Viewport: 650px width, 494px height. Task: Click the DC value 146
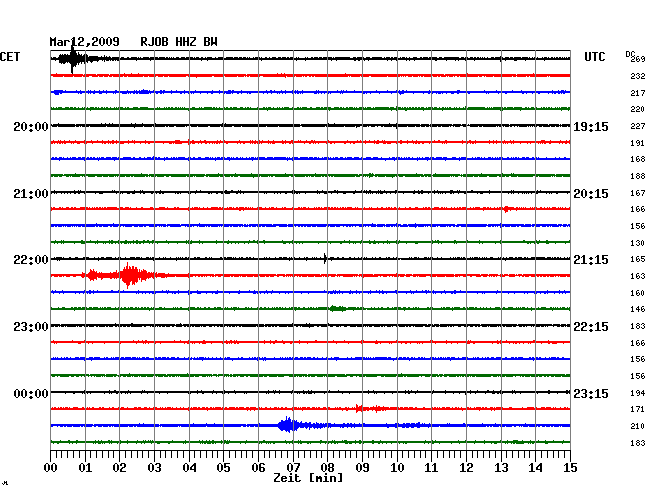click(638, 309)
